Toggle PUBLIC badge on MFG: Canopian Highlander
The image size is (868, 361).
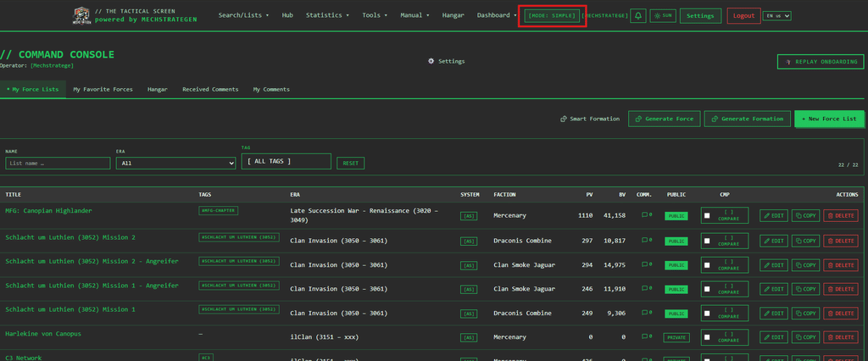[676, 216]
